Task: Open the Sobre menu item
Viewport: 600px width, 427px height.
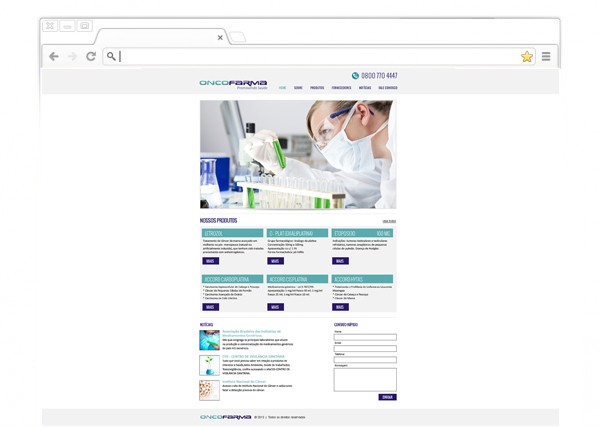Action: [298, 88]
